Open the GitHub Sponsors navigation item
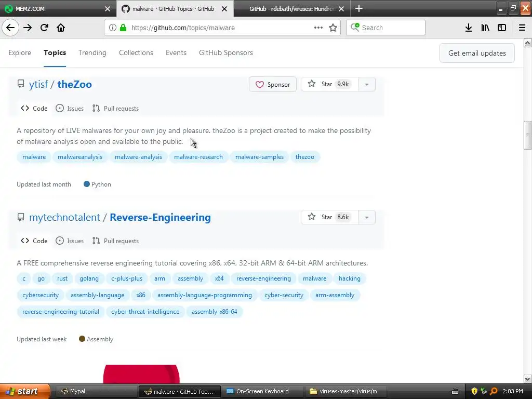532x399 pixels. [226, 53]
